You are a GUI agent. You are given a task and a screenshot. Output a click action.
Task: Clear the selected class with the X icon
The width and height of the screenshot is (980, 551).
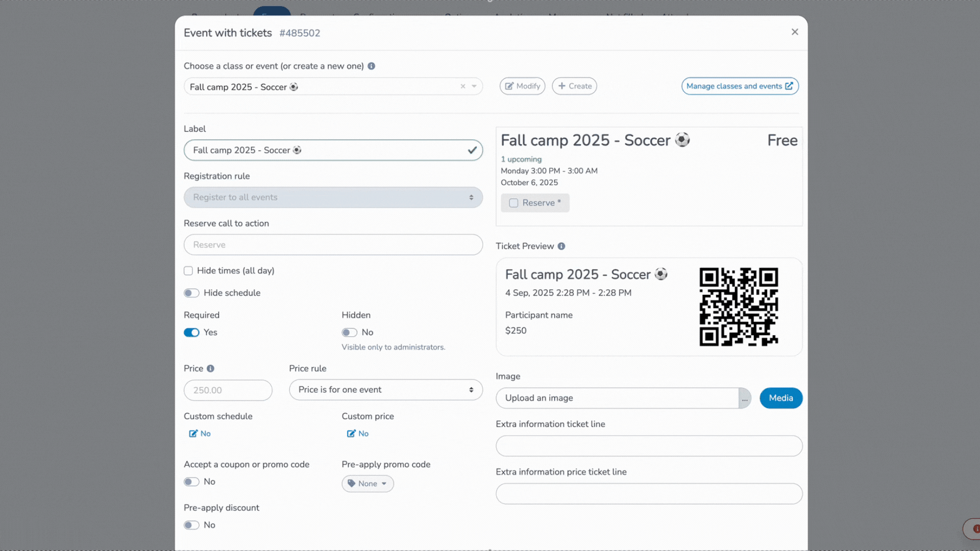pos(463,86)
